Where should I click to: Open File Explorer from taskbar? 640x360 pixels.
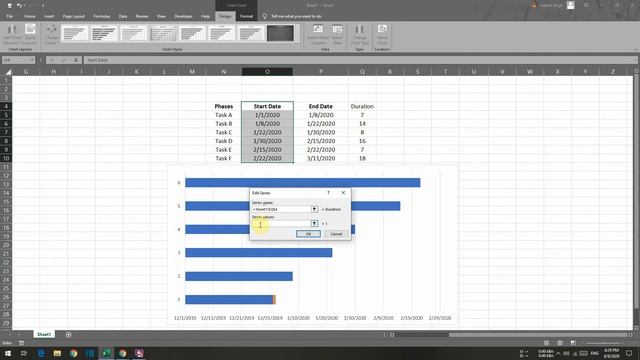pyautogui.click(x=57, y=353)
